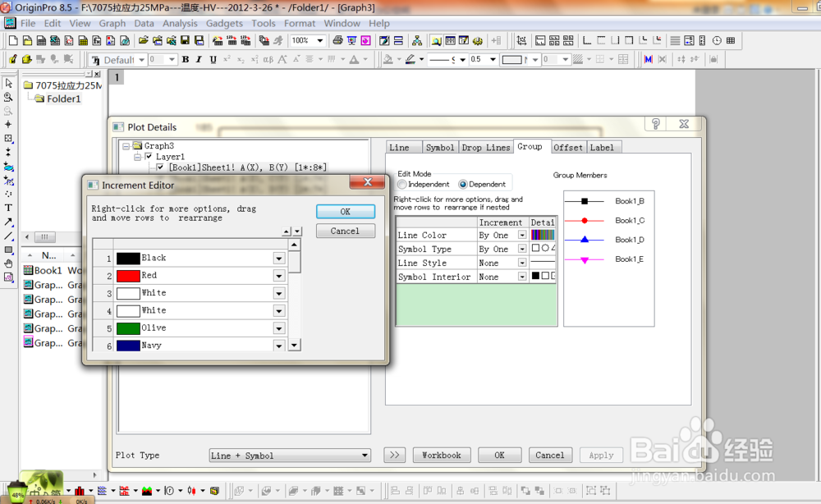Click the timestamp clock icon in toolbar
The image size is (821, 504).
pos(717,40)
